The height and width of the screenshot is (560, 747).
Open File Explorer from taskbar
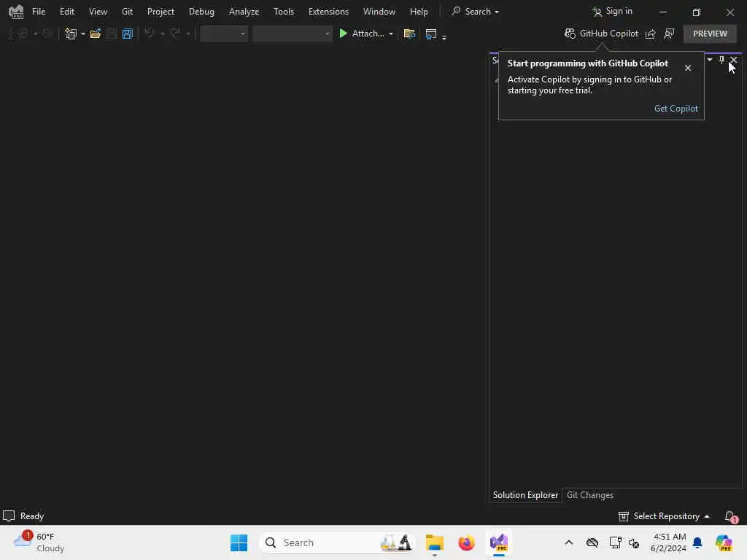click(x=435, y=542)
